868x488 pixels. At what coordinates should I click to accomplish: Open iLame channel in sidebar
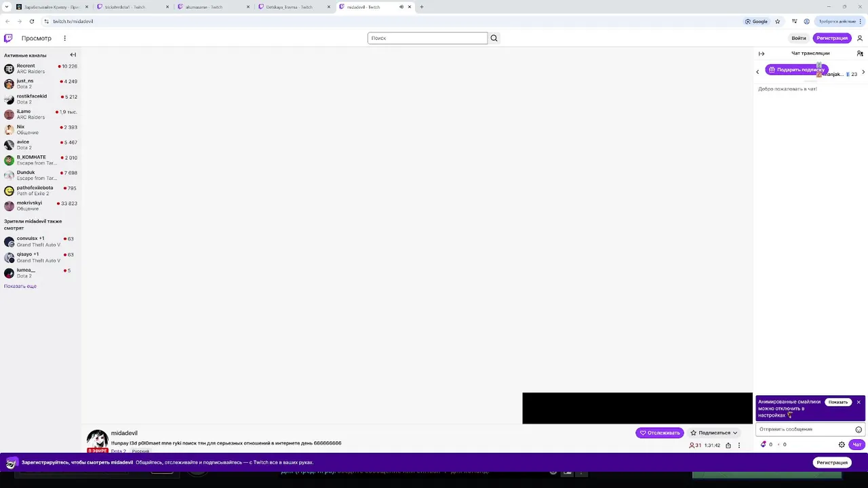point(41,115)
